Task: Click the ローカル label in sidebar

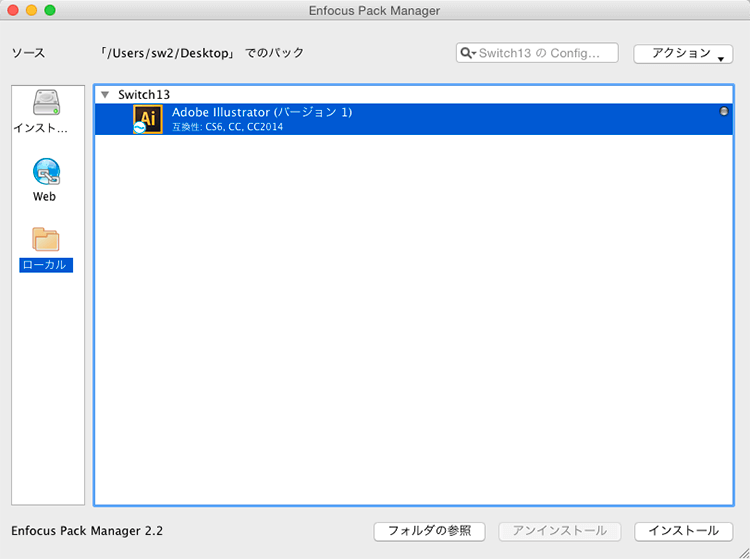Action: point(46,265)
